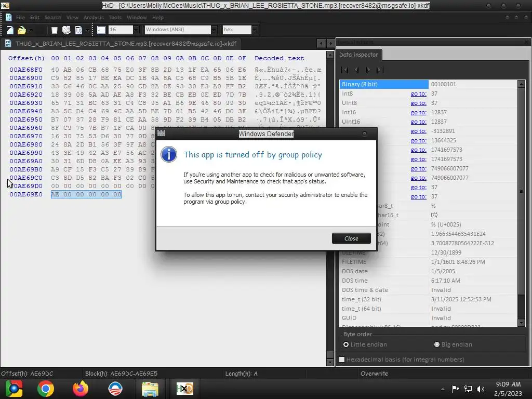The image size is (532, 399).
Task: Click the network tray icon
Action: click(x=468, y=389)
